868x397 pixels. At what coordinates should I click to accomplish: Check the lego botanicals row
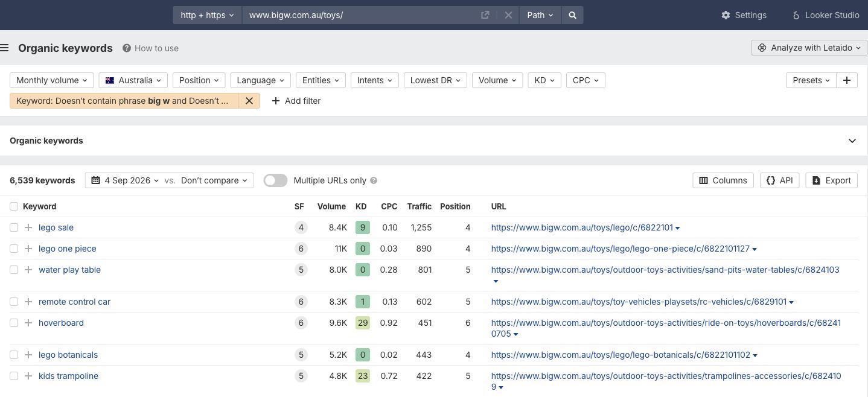coord(14,355)
